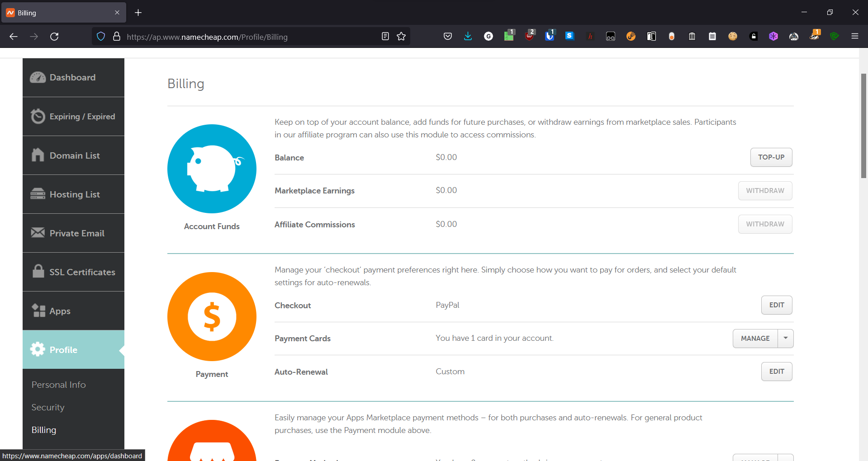Click MANAGE for Payment Cards

[755, 339]
